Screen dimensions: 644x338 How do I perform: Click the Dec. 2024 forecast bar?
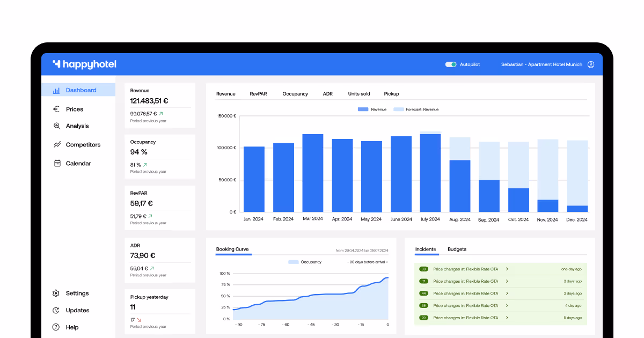(x=577, y=173)
